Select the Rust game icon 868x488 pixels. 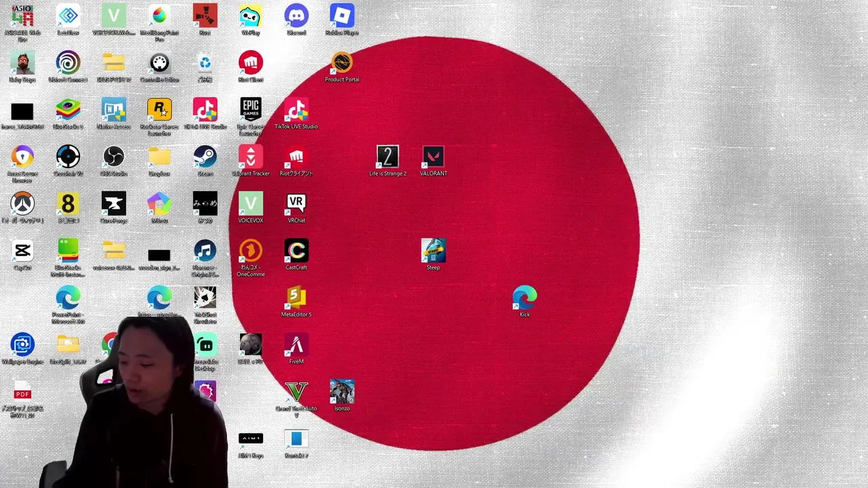[x=205, y=16]
